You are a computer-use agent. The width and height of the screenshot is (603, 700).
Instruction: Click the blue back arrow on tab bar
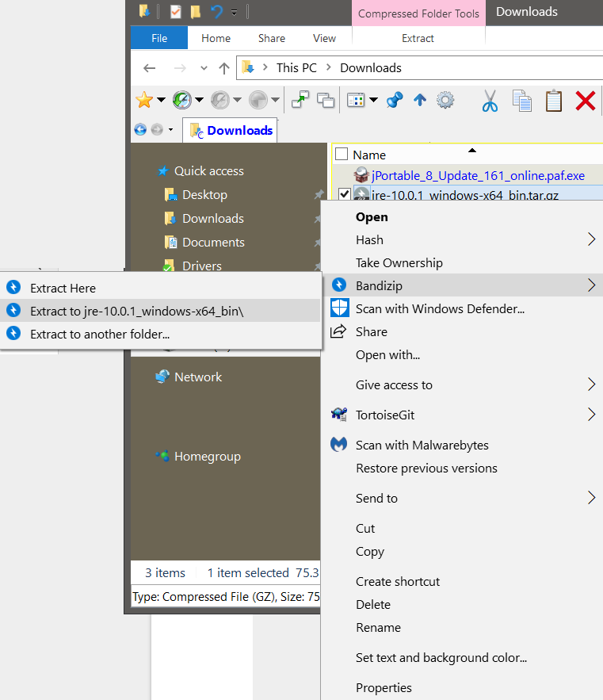pyautogui.click(x=140, y=129)
